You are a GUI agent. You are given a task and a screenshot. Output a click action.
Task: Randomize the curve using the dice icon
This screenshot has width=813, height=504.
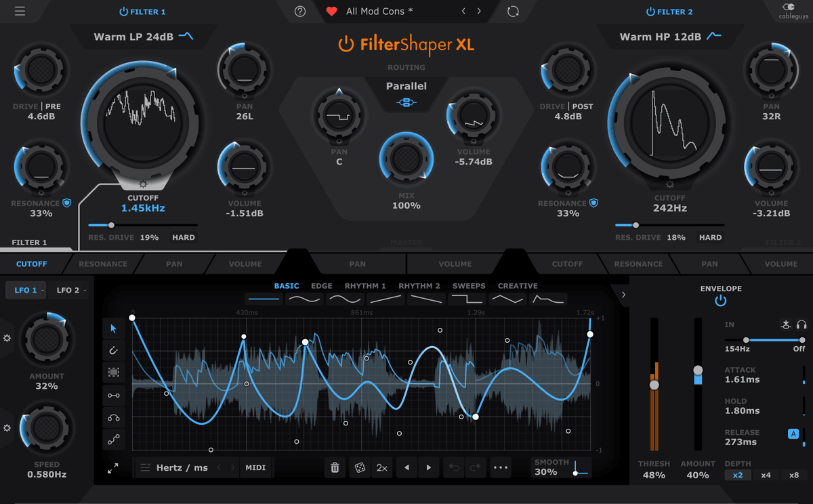click(358, 467)
